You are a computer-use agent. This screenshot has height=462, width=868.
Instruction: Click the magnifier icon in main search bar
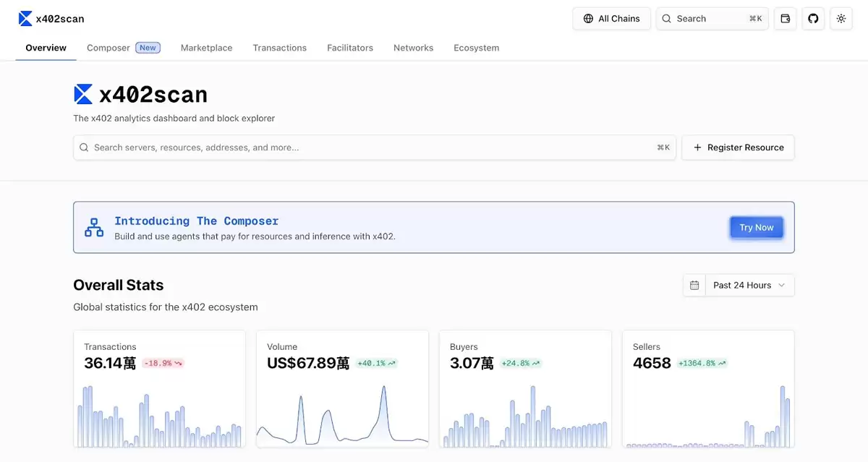(x=85, y=147)
